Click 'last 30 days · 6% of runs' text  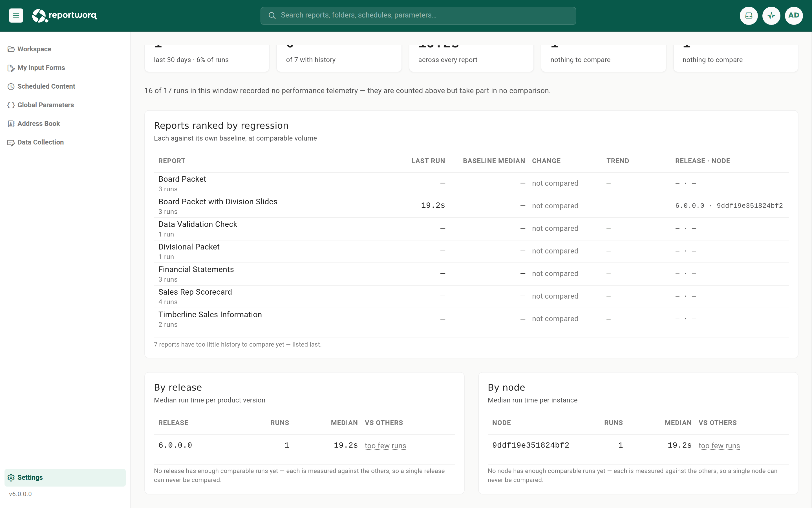pyautogui.click(x=191, y=60)
